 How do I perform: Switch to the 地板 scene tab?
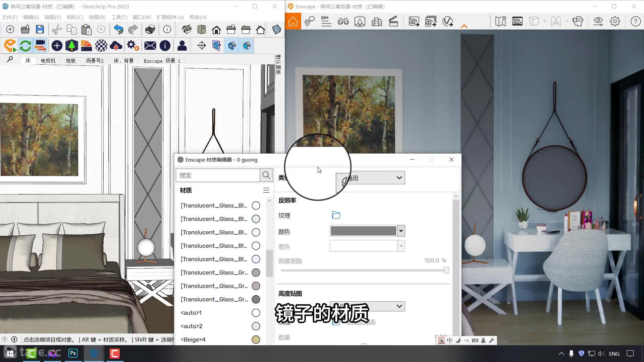point(71,61)
